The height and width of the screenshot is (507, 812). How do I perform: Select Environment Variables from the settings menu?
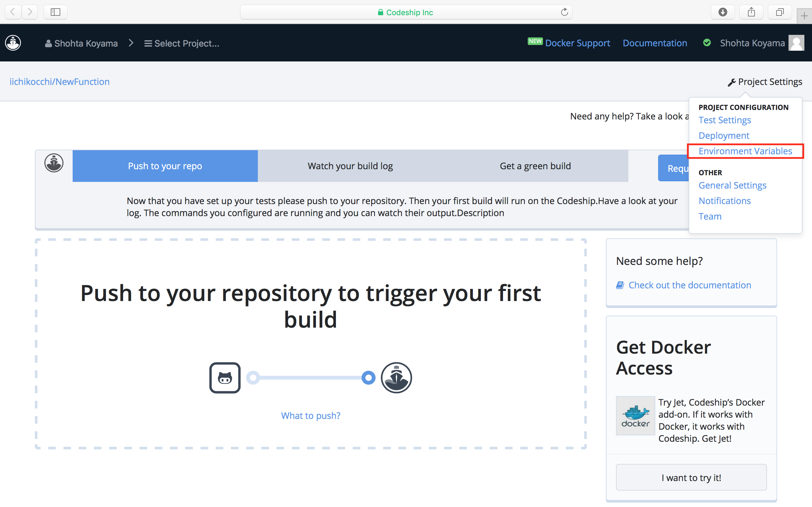point(745,151)
